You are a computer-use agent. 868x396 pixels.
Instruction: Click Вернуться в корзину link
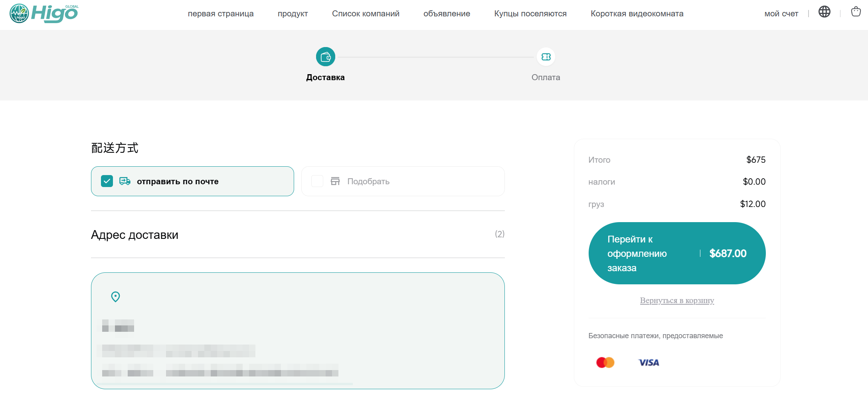click(677, 300)
